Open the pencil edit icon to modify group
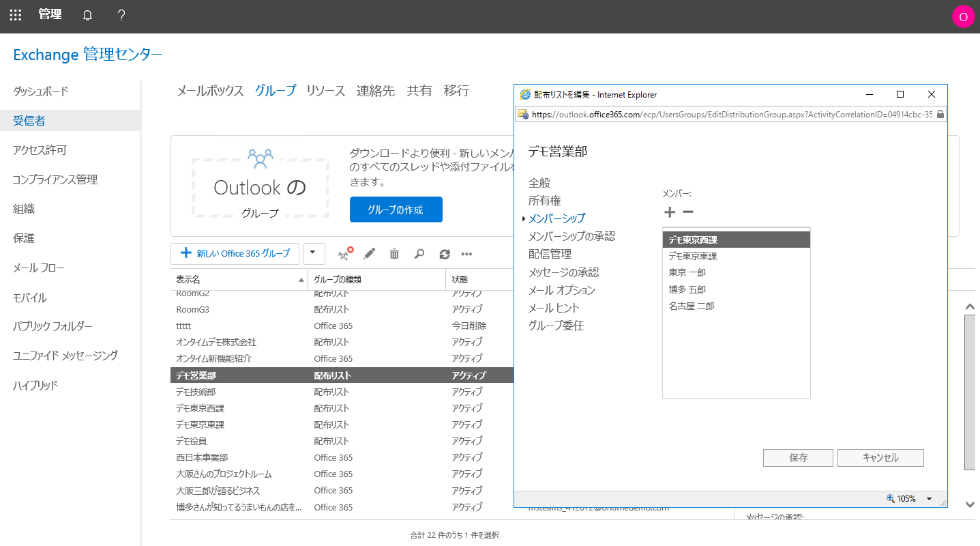The width and height of the screenshot is (980, 546). pos(369,253)
